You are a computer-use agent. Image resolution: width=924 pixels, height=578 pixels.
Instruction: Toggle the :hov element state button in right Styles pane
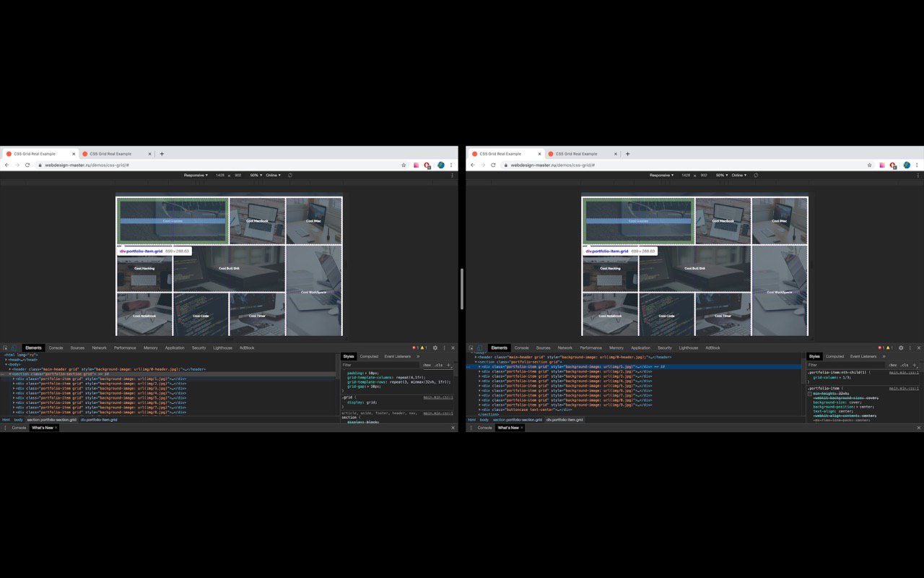pyautogui.click(x=892, y=365)
